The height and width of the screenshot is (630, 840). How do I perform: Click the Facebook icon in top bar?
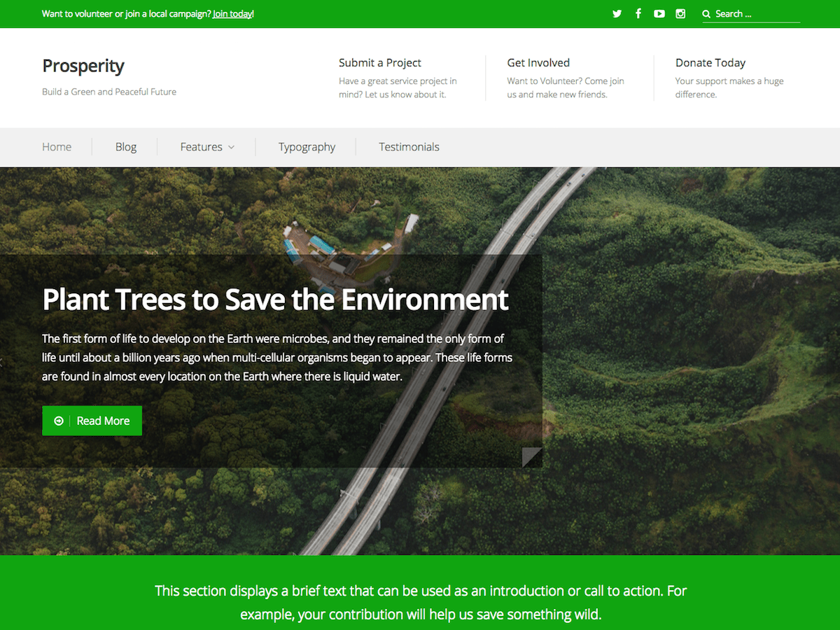click(x=638, y=14)
